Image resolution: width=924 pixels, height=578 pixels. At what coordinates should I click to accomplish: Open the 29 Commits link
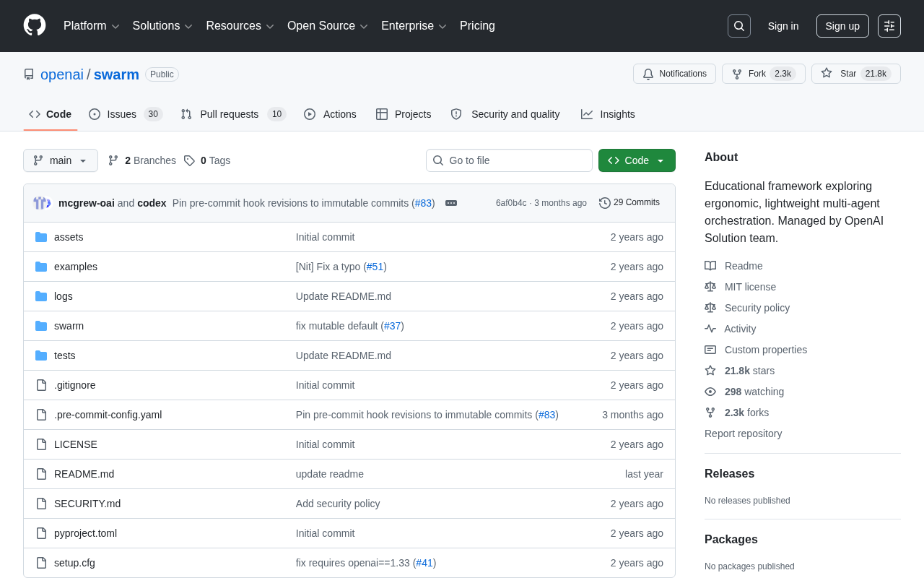pyautogui.click(x=629, y=203)
